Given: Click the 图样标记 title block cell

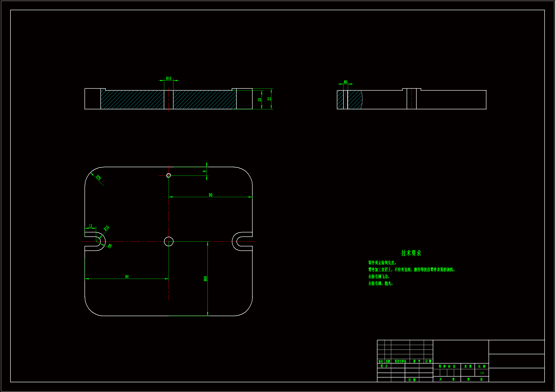Looking at the screenshot, I should (447, 366).
